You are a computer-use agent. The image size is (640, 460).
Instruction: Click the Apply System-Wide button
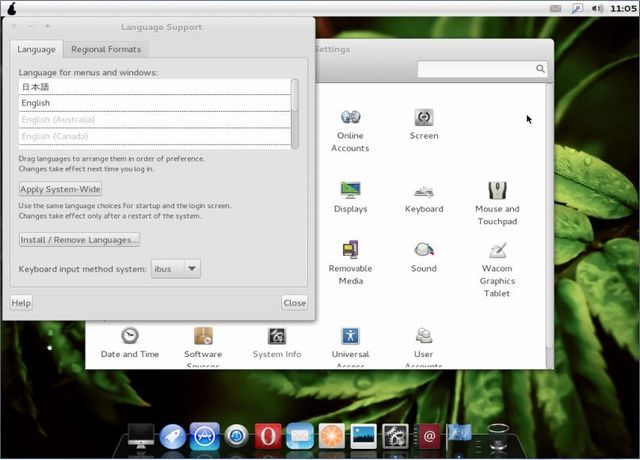click(x=60, y=189)
